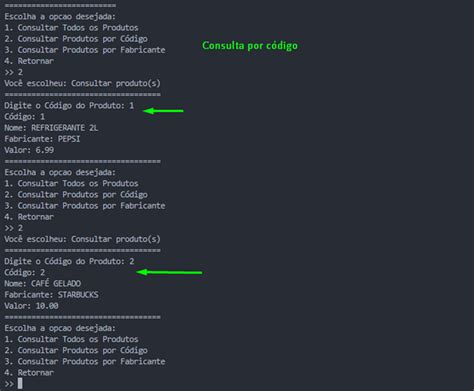
Task: Click the bottom '4. Retornar' option
Action: tap(29, 373)
